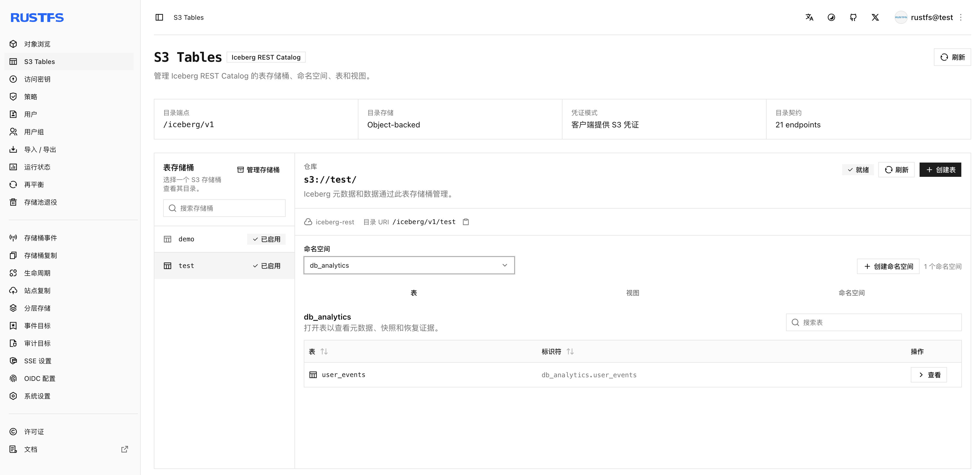980x475 pixels.
Task: Sort by the 标识符 column arrows
Action: 570,351
